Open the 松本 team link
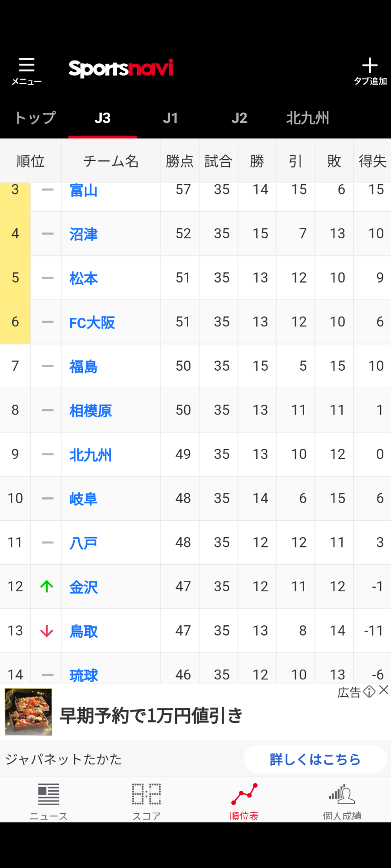The width and height of the screenshot is (391, 868). coord(84,278)
